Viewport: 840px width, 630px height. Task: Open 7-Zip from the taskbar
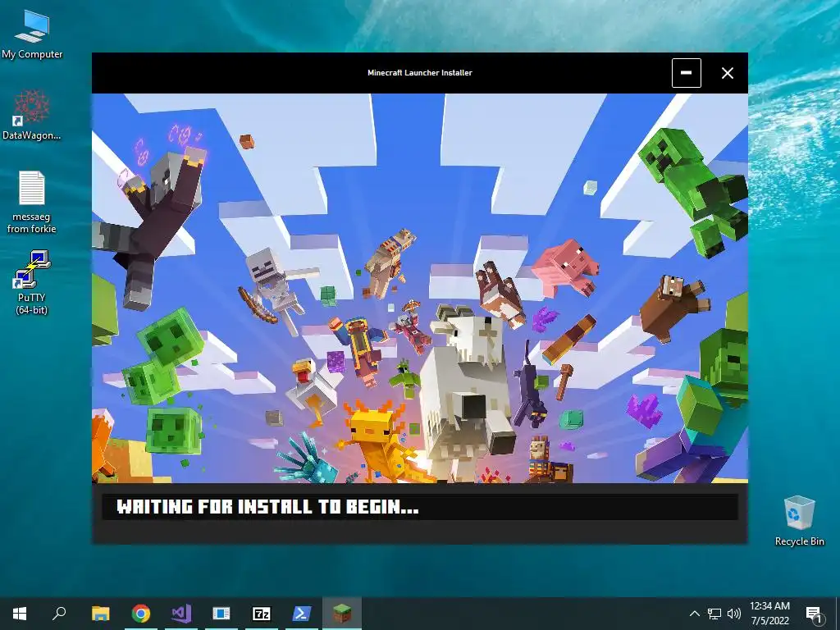click(262, 614)
